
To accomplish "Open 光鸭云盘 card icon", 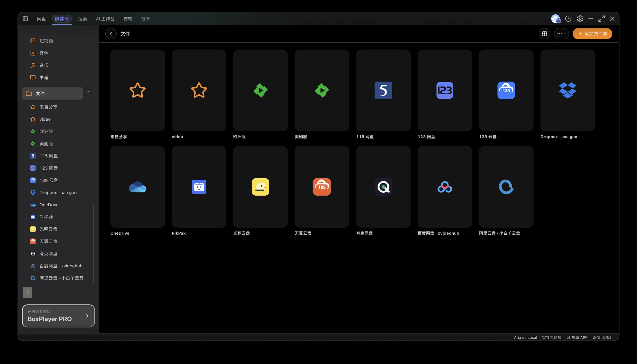I will point(260,187).
